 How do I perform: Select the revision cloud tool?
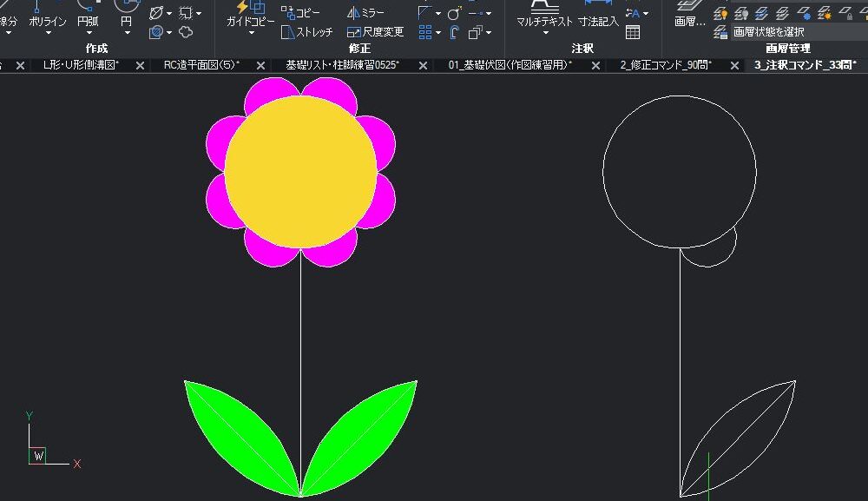click(186, 33)
